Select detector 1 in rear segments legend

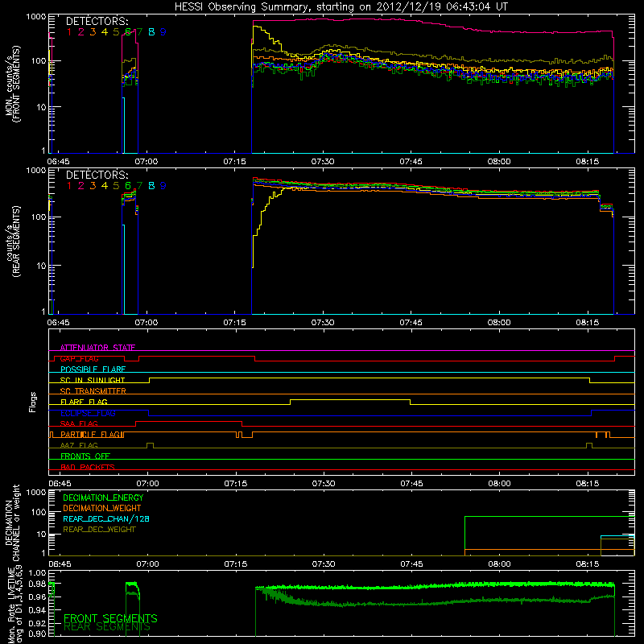click(x=69, y=186)
